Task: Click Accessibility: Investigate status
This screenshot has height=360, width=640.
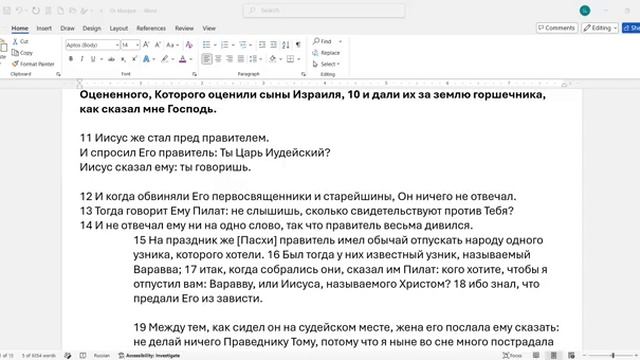Action: click(x=149, y=356)
